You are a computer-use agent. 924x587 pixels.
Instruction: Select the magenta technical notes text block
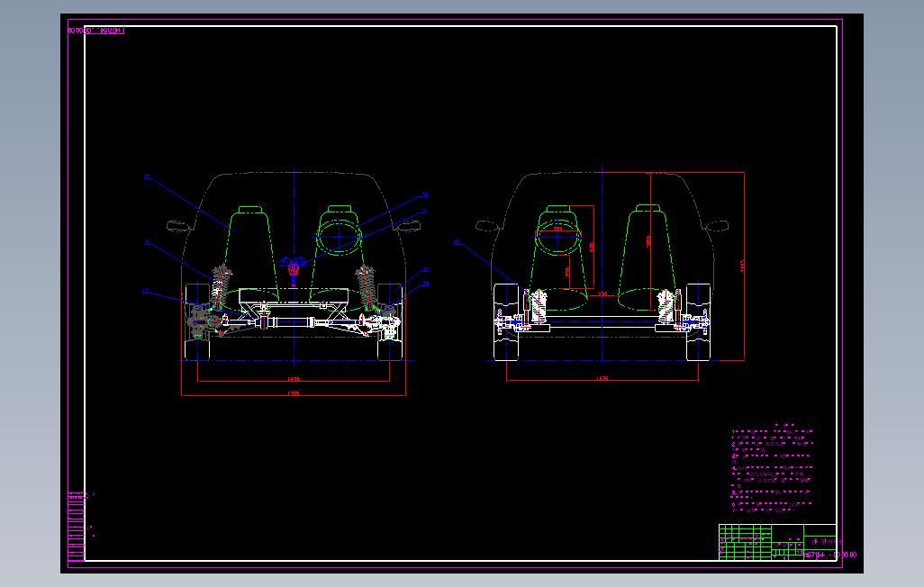[772, 468]
